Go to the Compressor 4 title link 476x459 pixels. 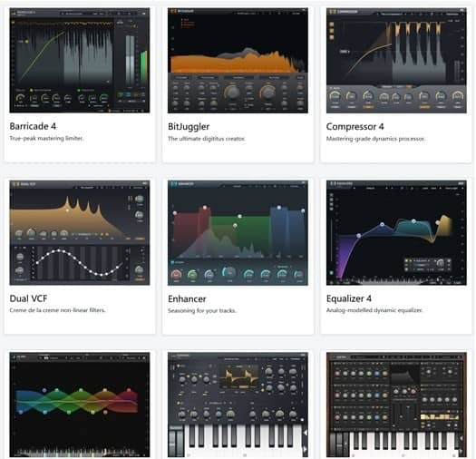[355, 127]
